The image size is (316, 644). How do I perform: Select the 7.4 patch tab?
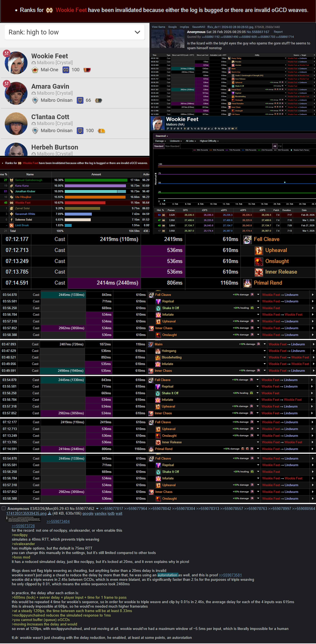click(x=280, y=146)
